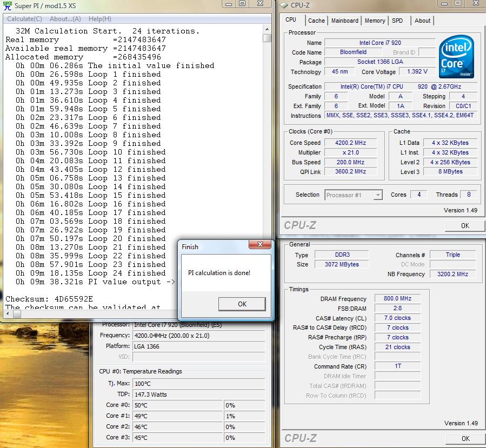Click the Level 2 cache value 4 x 256 KBytes

[450, 162]
